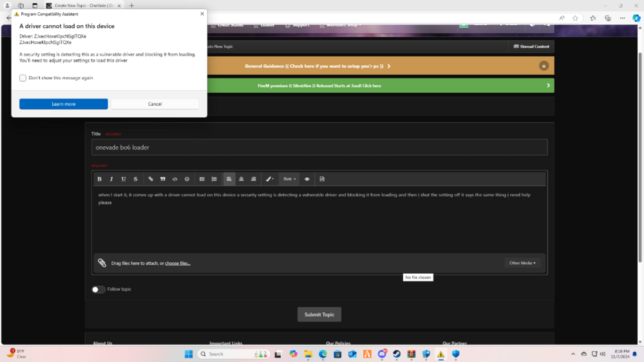This screenshot has height=362, width=644.
Task: Toggle bold formatting in the editor
Action: (99, 179)
